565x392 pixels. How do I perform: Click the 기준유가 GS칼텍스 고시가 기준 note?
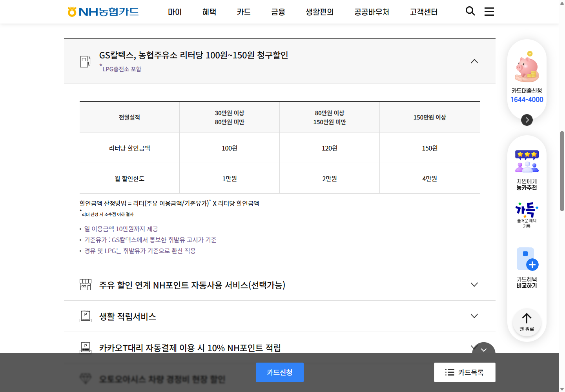(x=150, y=240)
